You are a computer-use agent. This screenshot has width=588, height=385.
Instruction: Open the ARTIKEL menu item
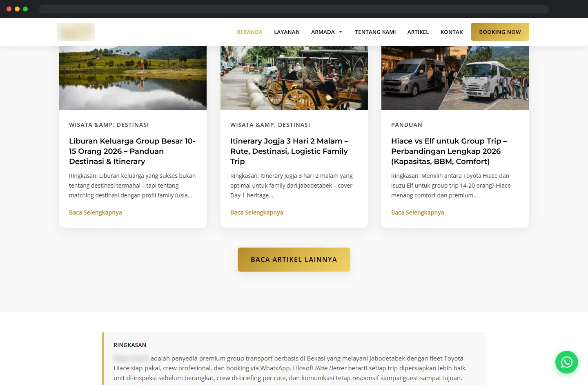(x=418, y=32)
